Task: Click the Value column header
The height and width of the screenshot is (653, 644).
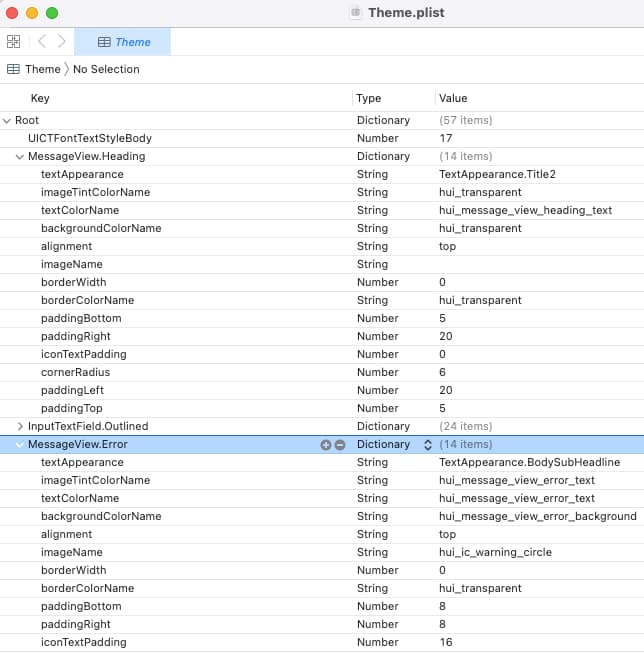Action: tap(453, 98)
